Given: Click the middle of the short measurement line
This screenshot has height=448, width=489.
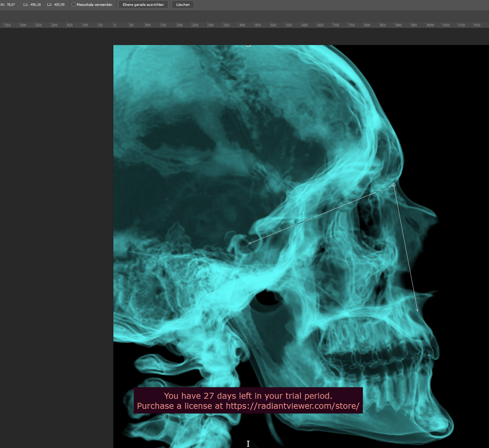Looking at the screenshot, I should pos(406,248).
